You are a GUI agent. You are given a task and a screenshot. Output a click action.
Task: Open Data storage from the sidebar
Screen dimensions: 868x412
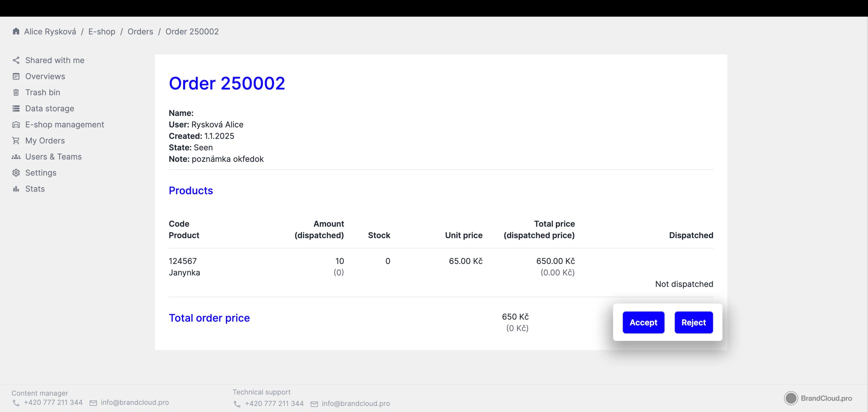pyautogui.click(x=50, y=108)
